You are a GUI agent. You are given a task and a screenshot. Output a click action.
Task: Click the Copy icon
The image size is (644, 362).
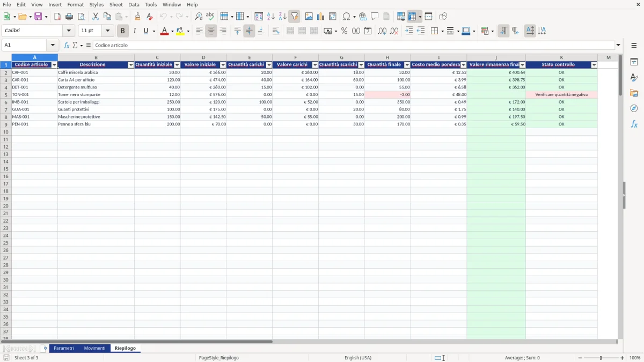107,17
